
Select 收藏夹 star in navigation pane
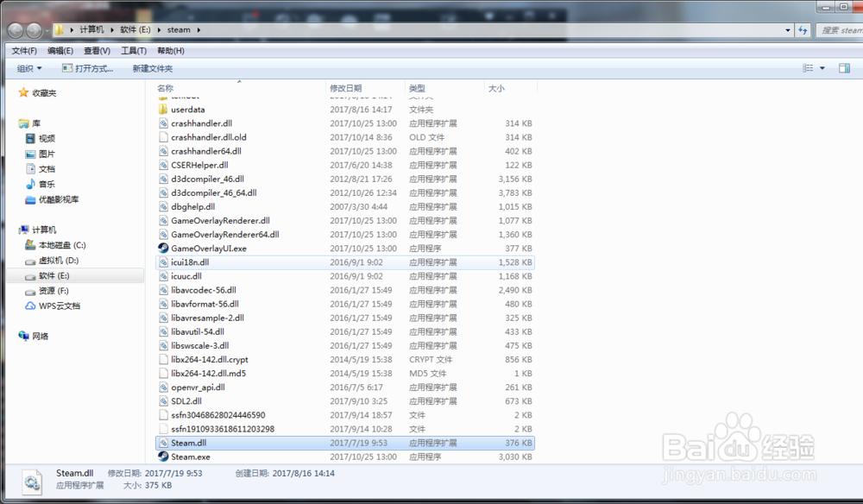click(23, 92)
